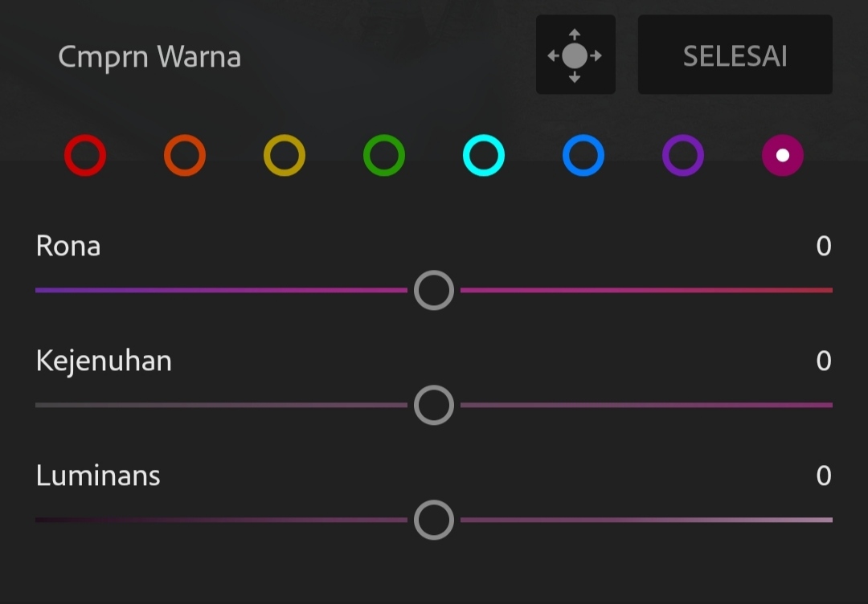Tap the targeted adjustment tool icon
The width and height of the screenshot is (868, 604).
(575, 55)
